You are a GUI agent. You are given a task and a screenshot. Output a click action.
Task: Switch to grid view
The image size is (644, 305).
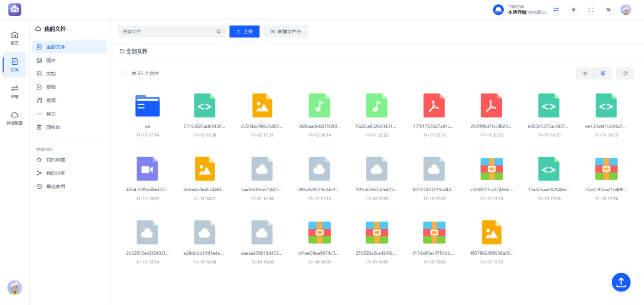click(x=603, y=73)
